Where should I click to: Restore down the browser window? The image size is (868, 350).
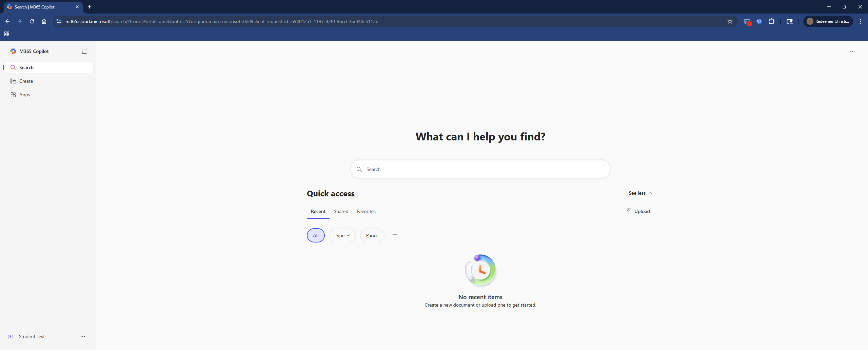point(845,7)
